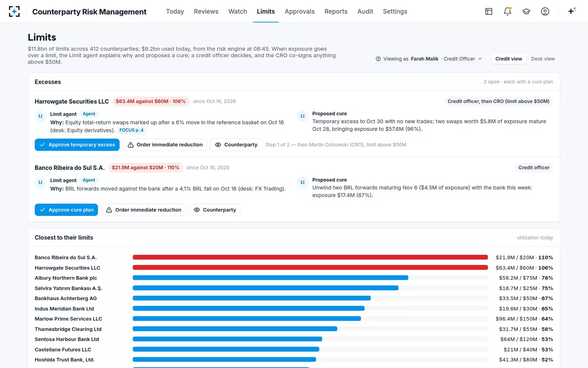View Counterparty details for Harrowgate Securities
This screenshot has width=588, height=368.
[x=236, y=145]
